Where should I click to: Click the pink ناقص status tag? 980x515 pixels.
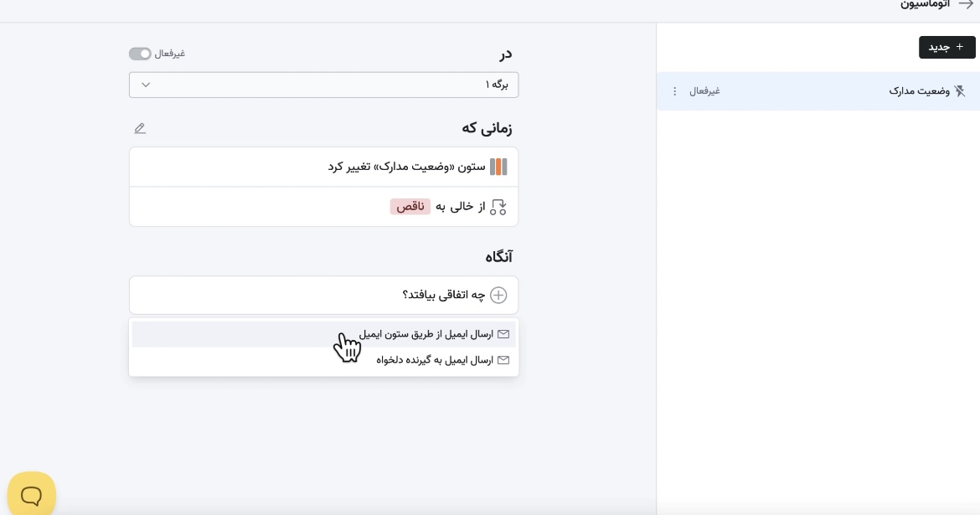click(x=410, y=207)
